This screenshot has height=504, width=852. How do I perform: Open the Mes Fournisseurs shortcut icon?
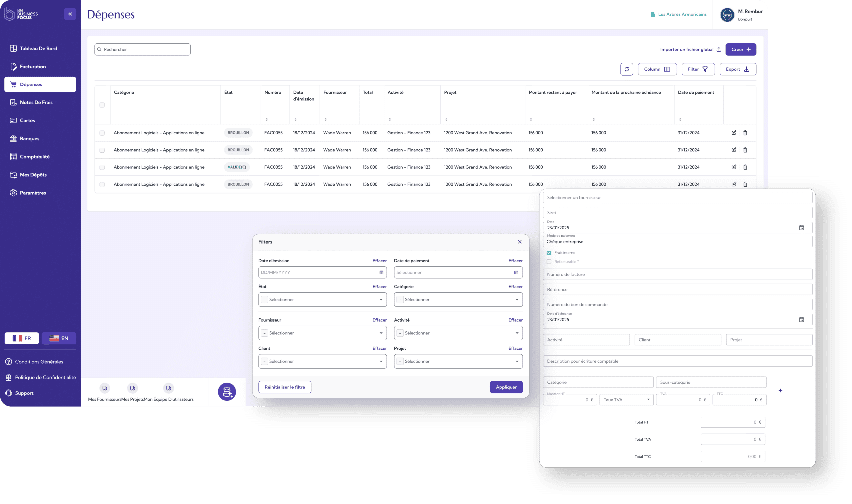[x=105, y=388]
